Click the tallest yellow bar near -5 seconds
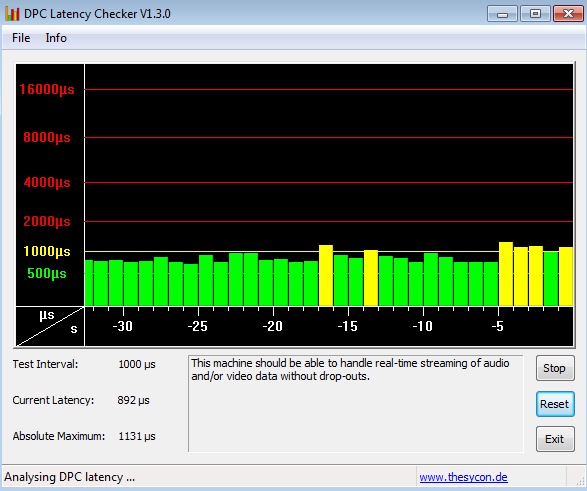Viewport: 587px width, 491px height. [506, 274]
